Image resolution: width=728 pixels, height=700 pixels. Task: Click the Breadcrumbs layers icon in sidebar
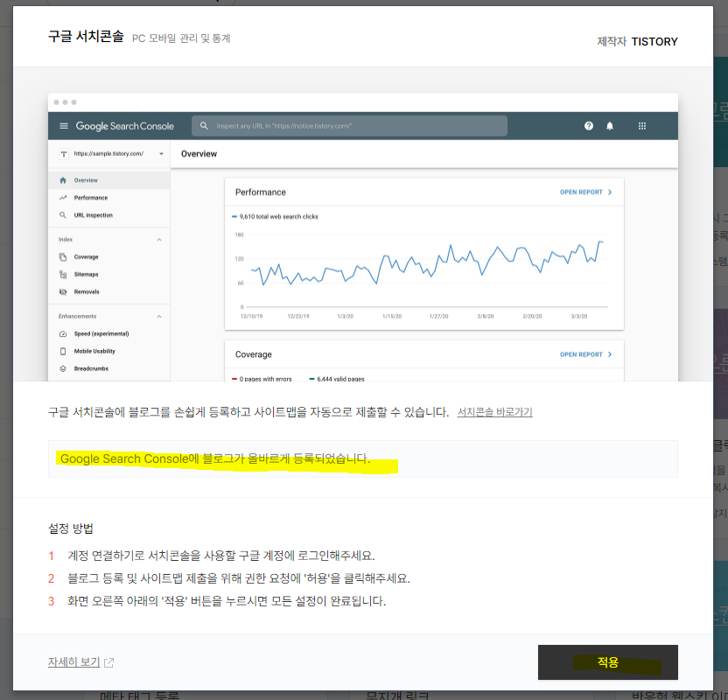click(63, 368)
